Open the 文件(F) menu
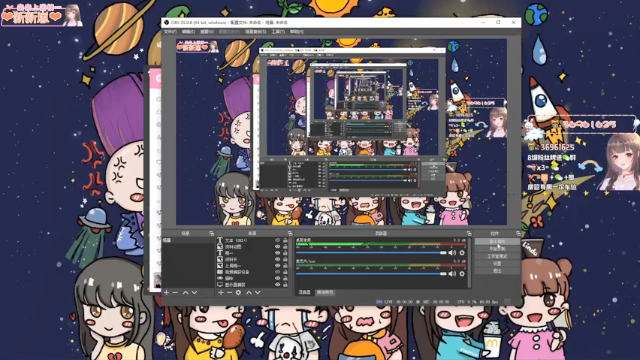 [170, 32]
